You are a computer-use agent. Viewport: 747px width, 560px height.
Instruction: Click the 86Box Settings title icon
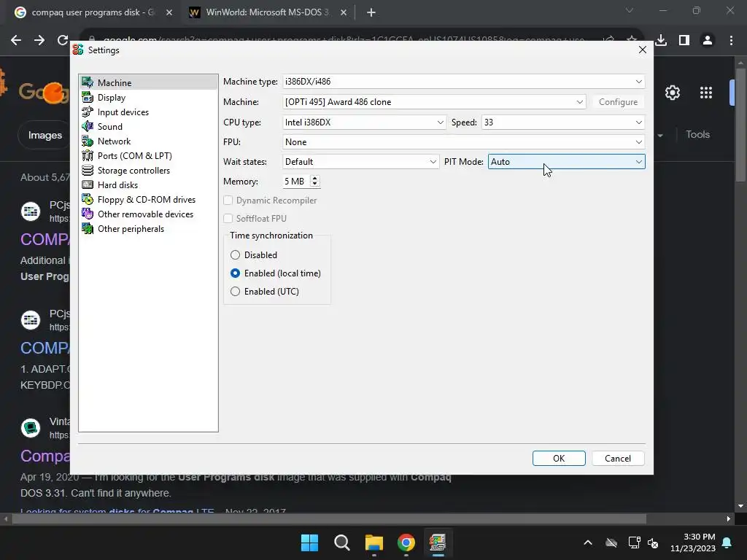(78, 50)
